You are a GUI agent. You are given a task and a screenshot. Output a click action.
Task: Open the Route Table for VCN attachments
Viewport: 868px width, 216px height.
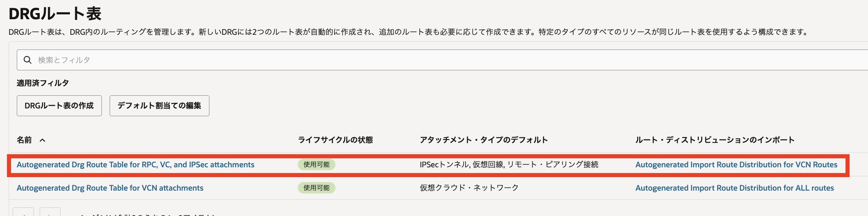(110, 188)
